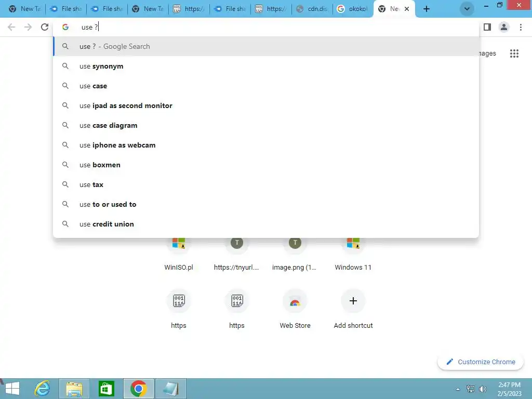
Task: Open the first https shortcut tile
Action: pos(179,309)
